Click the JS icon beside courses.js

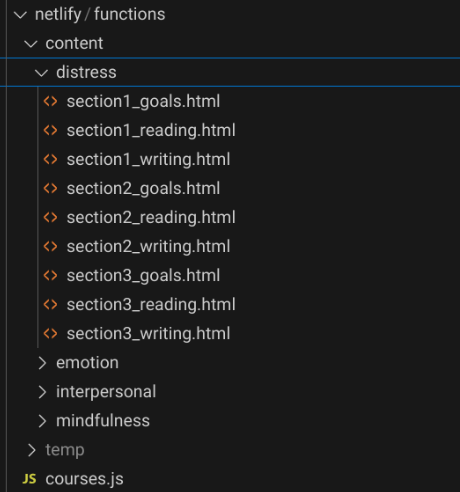click(29, 479)
